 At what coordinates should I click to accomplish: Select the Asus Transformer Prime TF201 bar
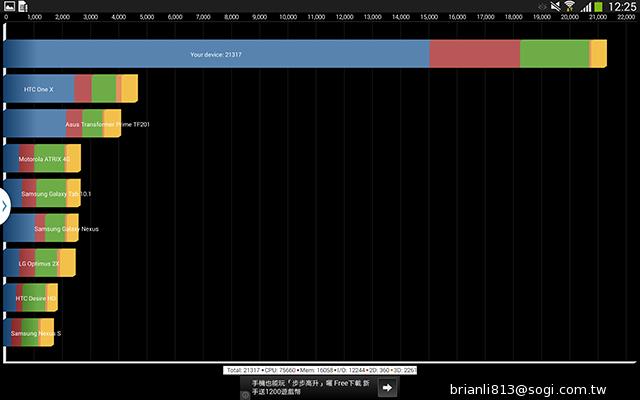[62, 124]
